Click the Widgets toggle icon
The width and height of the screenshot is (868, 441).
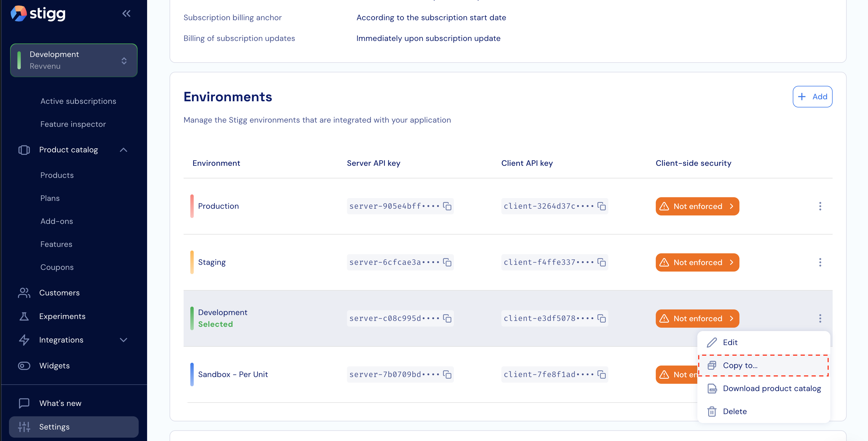point(24,366)
